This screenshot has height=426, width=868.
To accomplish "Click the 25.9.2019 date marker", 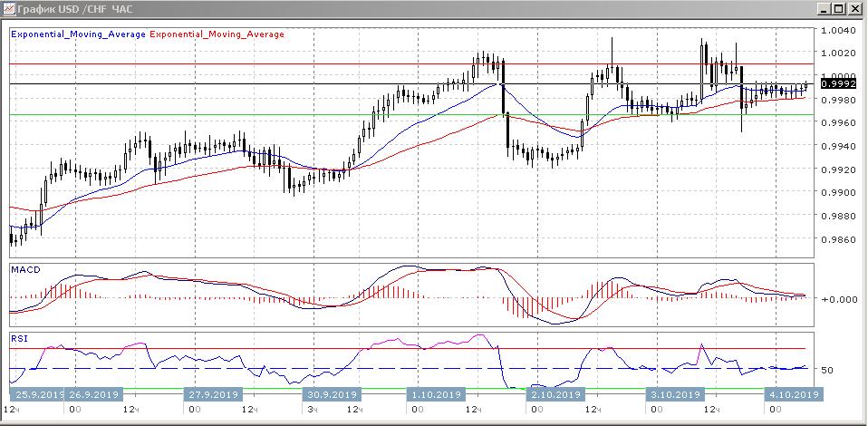I will (38, 395).
